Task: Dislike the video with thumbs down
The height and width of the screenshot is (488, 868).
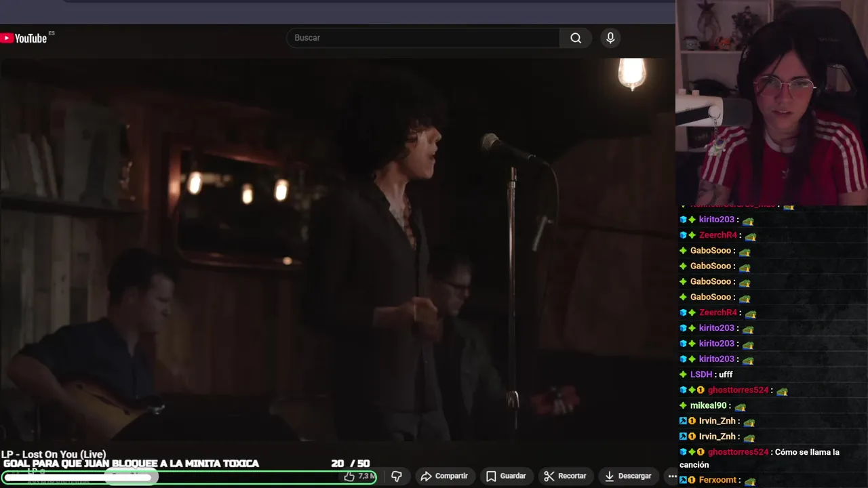Action: coord(397,476)
